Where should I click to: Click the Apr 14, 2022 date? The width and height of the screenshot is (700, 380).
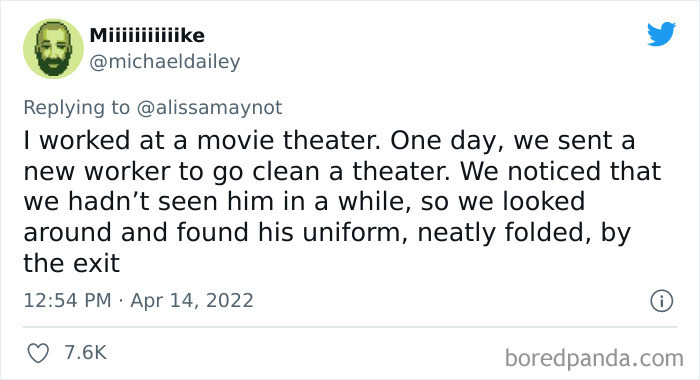pyautogui.click(x=192, y=301)
